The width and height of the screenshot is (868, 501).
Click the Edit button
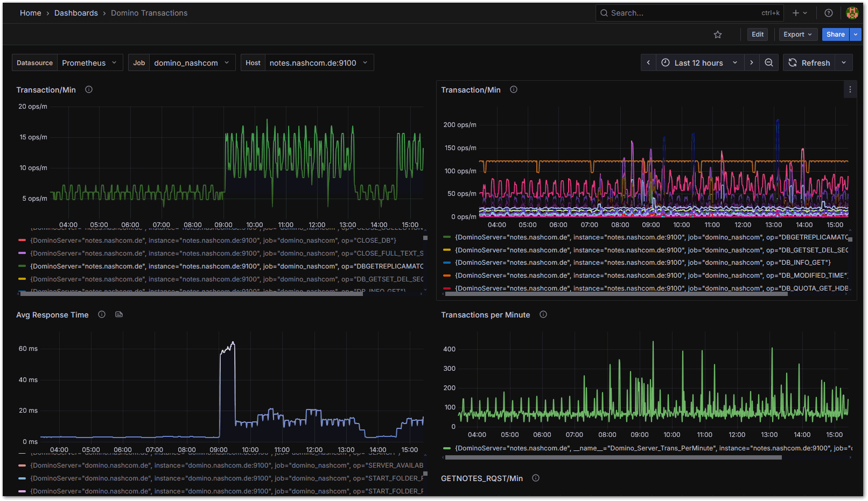[757, 34]
